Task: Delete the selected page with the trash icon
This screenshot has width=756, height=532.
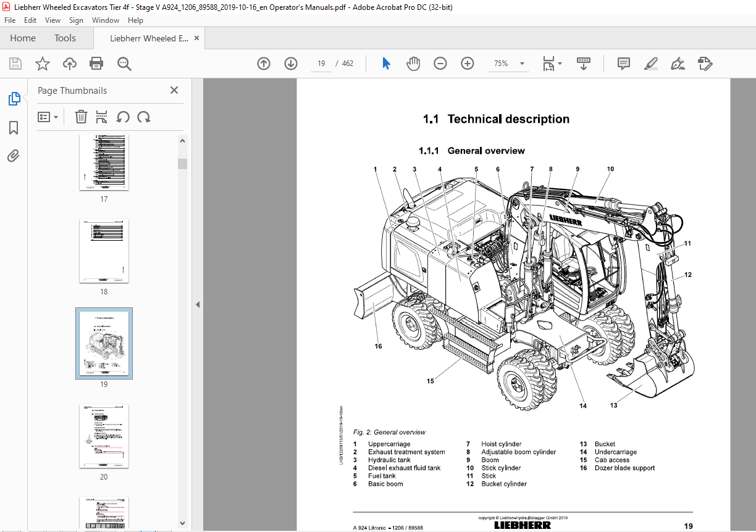Action: pyautogui.click(x=81, y=117)
